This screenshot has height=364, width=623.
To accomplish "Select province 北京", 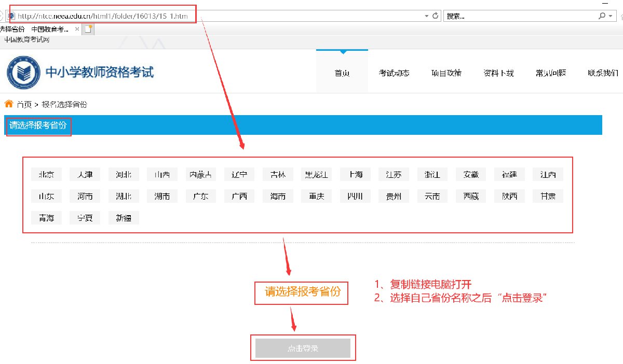I will (46, 174).
